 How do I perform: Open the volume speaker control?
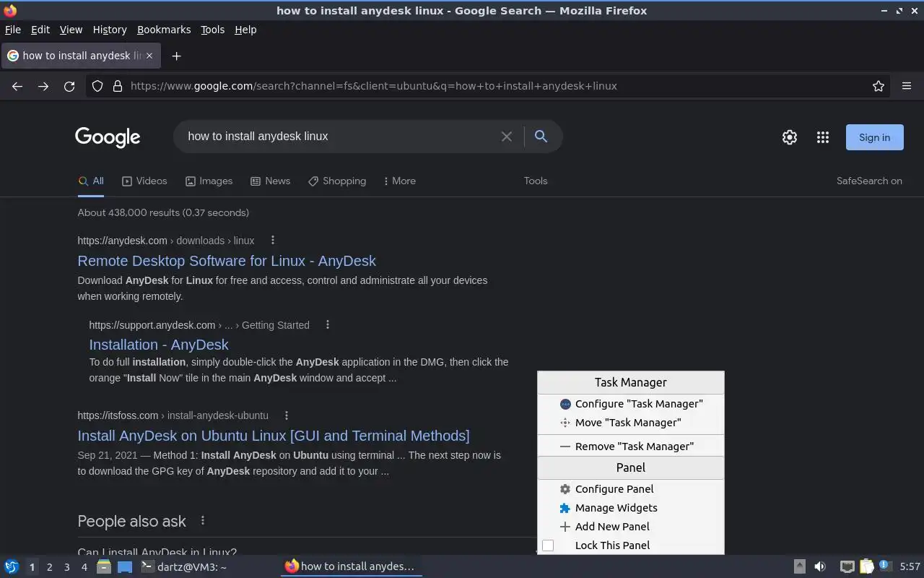coord(820,566)
